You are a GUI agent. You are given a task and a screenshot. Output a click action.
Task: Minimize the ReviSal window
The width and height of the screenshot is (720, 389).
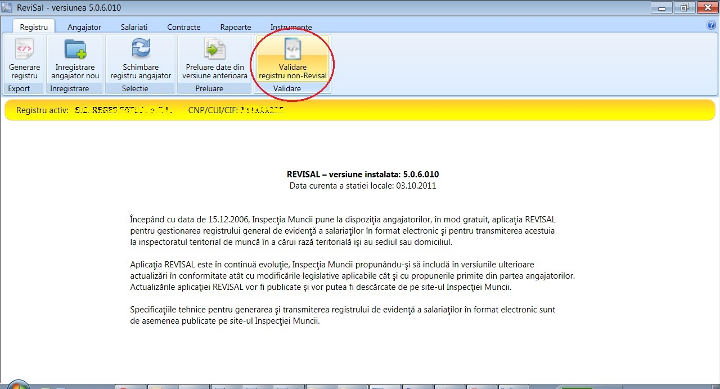(662, 7)
